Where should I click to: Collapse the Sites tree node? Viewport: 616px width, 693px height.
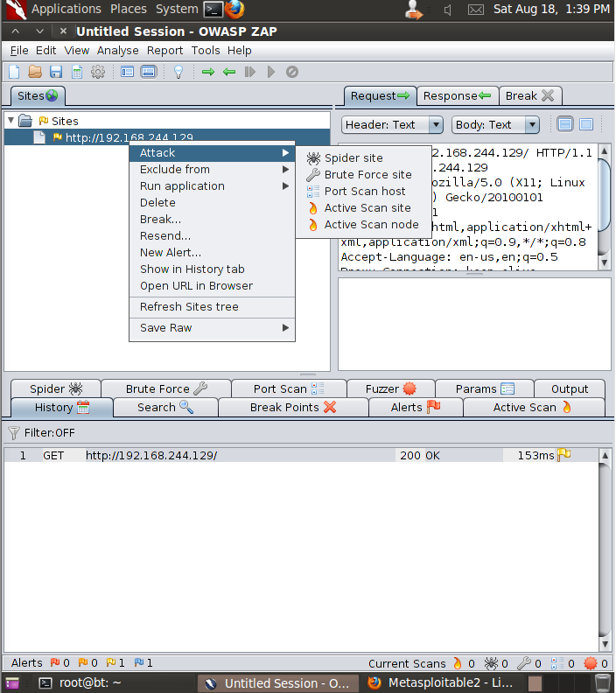click(10, 121)
